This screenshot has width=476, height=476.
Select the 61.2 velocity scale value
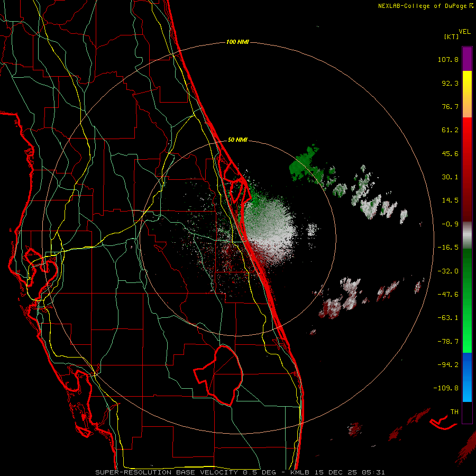450,130
